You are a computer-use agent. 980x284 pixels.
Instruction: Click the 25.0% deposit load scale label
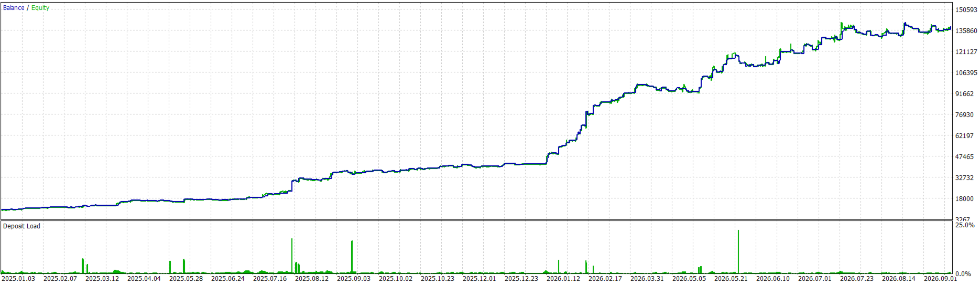pyautogui.click(x=965, y=225)
